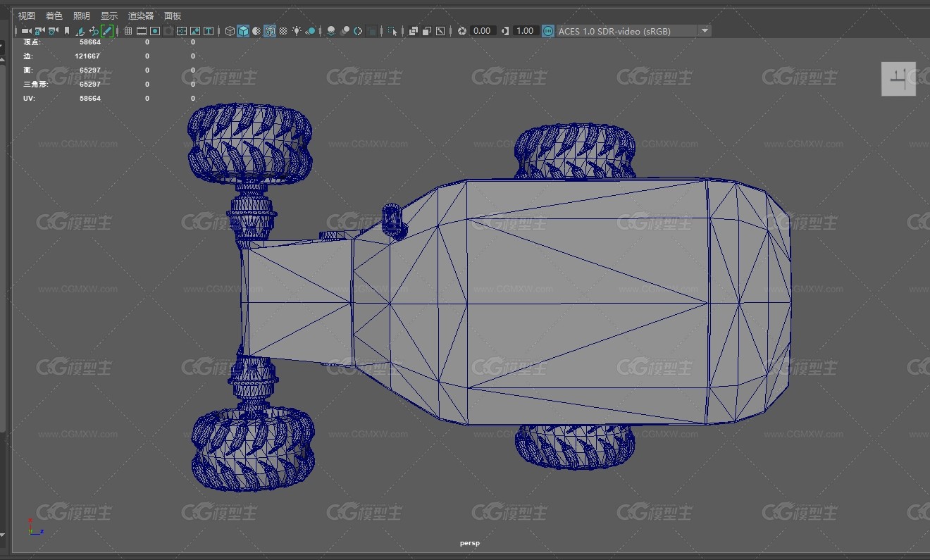Image resolution: width=930 pixels, height=560 pixels.
Task: Click the Use All Lights bulb icon
Action: point(297,31)
